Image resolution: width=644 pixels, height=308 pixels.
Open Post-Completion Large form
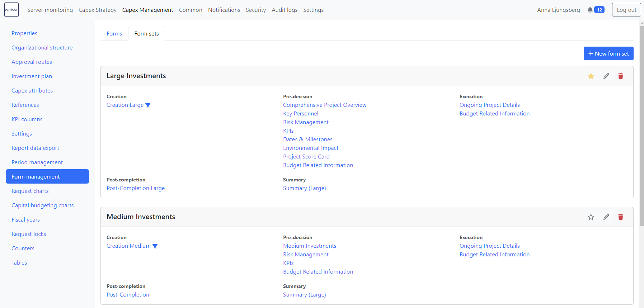[x=136, y=188]
